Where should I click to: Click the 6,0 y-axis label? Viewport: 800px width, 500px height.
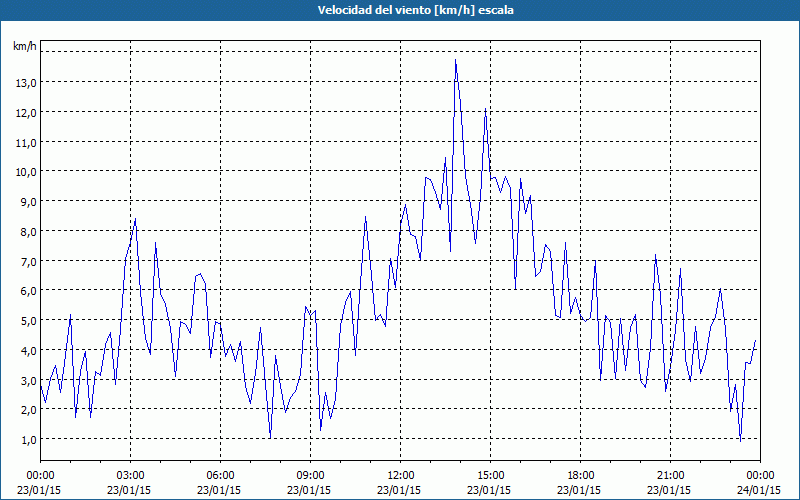click(x=29, y=291)
